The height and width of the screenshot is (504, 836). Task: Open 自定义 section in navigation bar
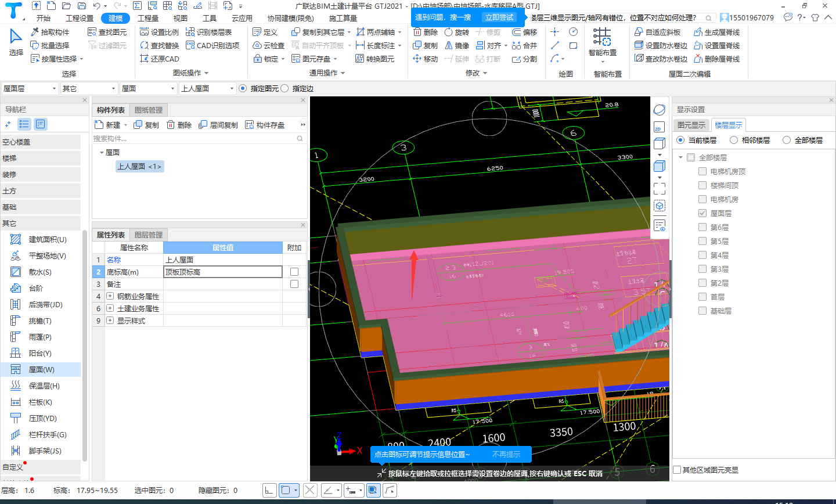41,467
